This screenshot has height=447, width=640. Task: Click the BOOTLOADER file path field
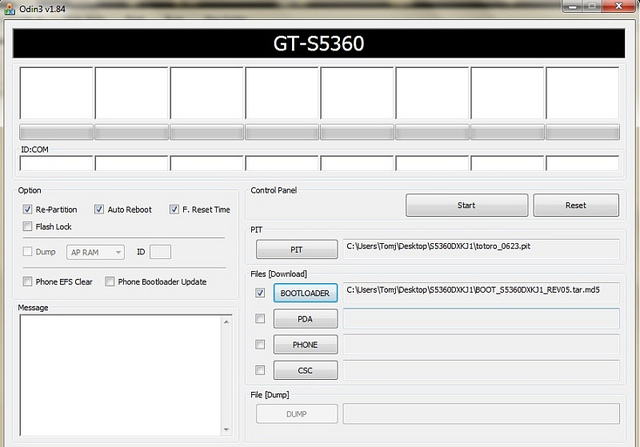[x=481, y=293]
